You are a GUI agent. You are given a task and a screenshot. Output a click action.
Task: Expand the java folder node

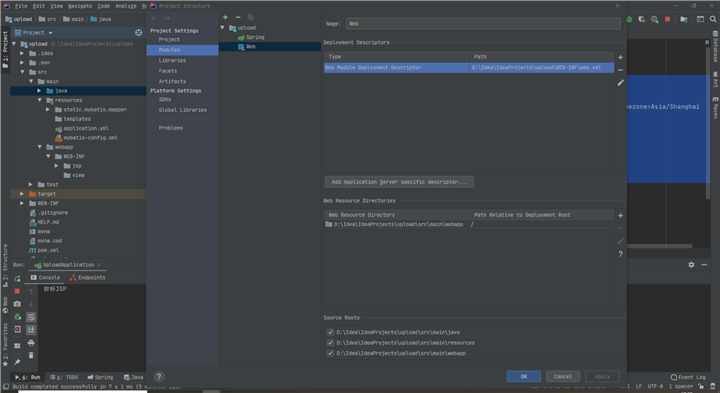point(39,91)
